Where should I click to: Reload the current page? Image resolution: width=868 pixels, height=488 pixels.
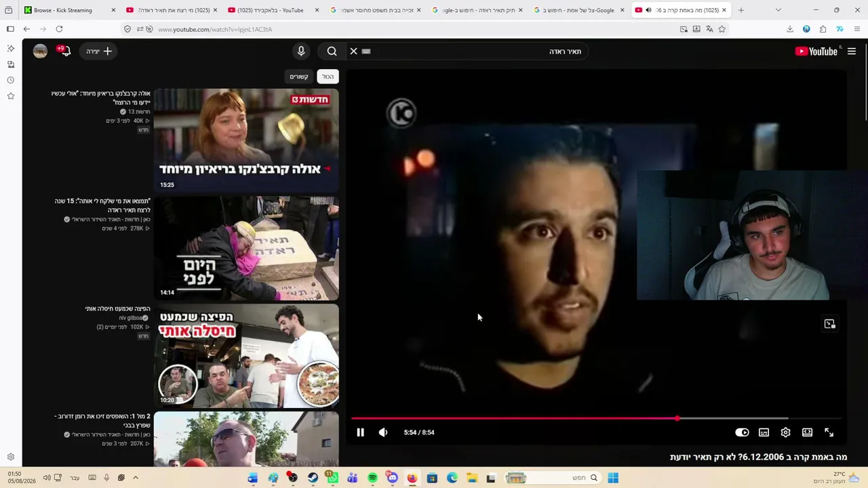point(59,29)
